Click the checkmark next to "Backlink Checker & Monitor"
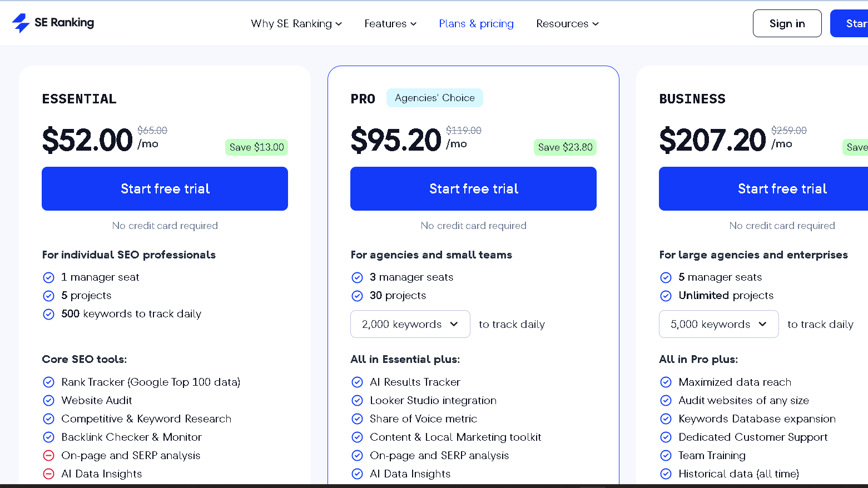 click(48, 437)
